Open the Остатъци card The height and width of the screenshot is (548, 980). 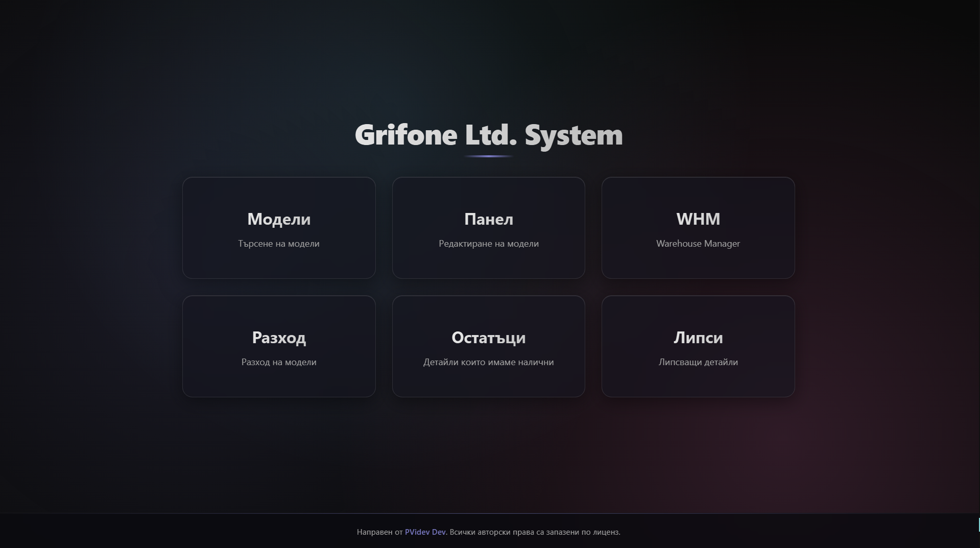click(x=488, y=346)
